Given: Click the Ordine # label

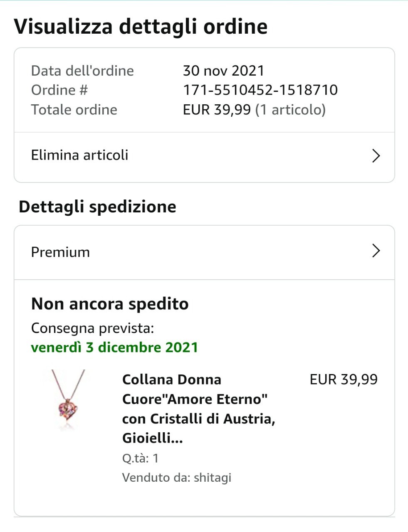Looking at the screenshot, I should tap(59, 90).
